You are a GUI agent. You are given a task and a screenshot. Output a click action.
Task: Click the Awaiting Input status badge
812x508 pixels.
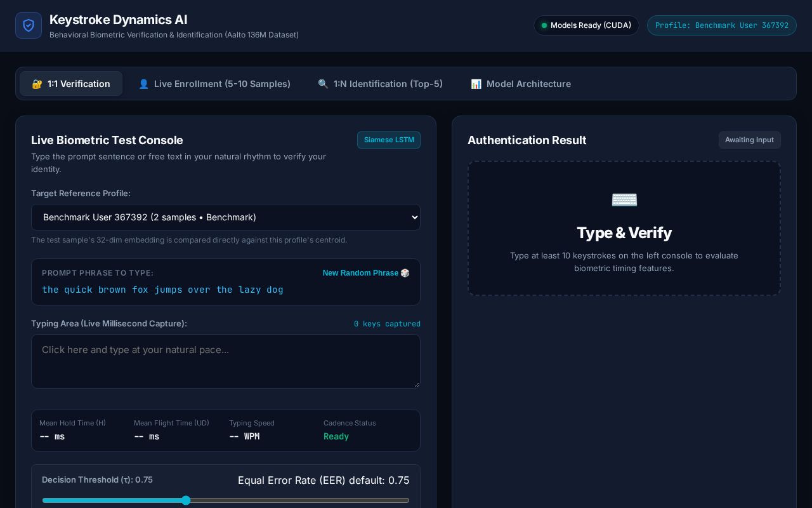coord(749,140)
